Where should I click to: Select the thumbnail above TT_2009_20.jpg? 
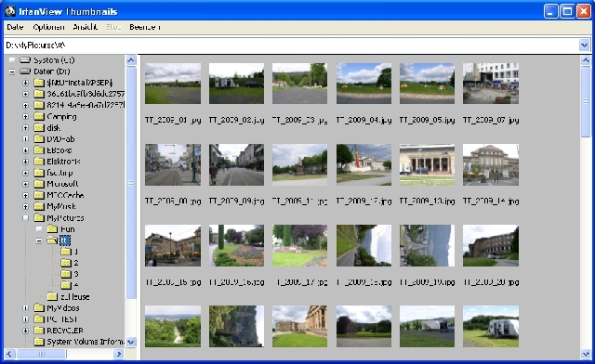tap(491, 246)
